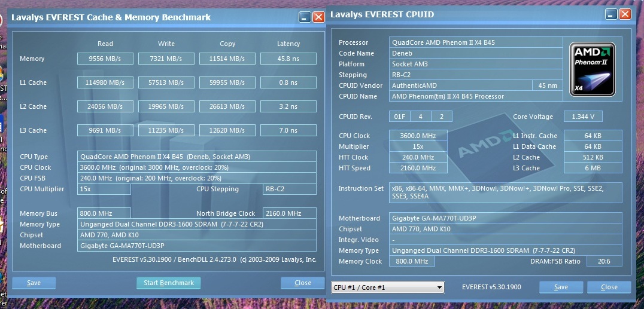The image size is (644, 309).
Task: Click L1 Data Cache 64 KB value
Action: pos(593,146)
